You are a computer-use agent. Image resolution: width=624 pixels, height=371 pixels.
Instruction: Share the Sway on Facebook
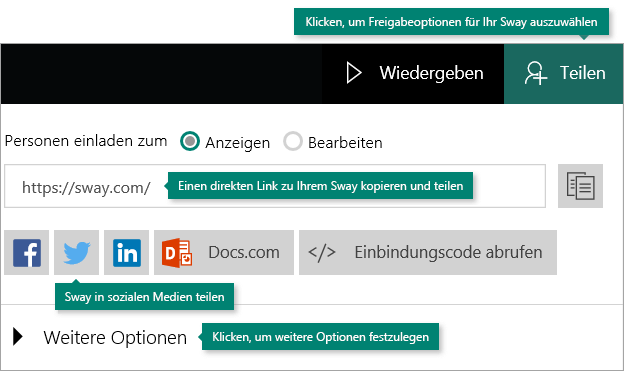(27, 252)
